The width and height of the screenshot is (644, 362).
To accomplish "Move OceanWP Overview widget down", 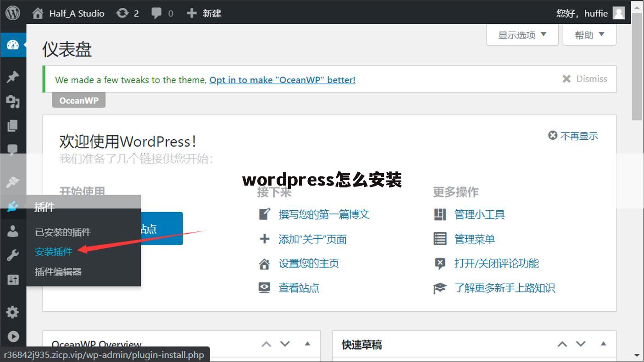I will pos(285,344).
